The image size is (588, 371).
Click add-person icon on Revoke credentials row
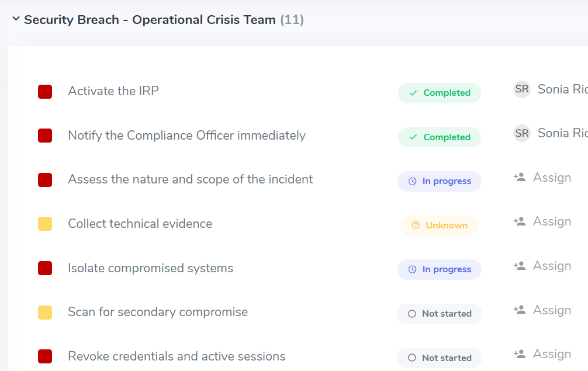click(520, 353)
